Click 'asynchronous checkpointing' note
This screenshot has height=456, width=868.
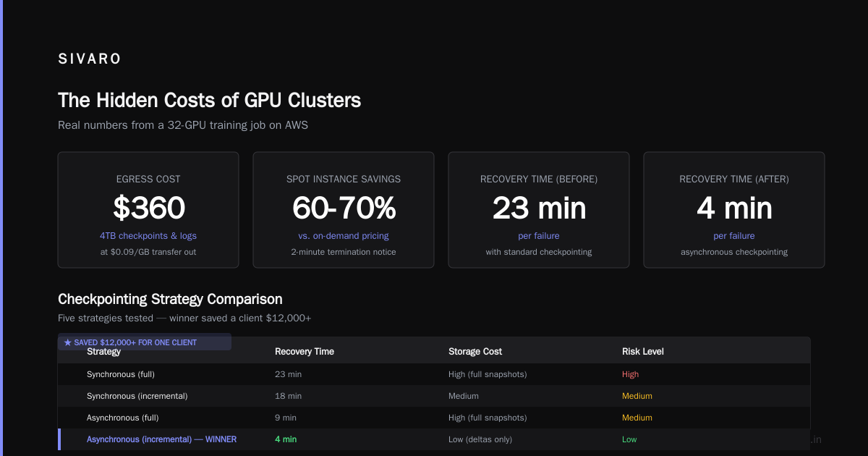(x=734, y=252)
